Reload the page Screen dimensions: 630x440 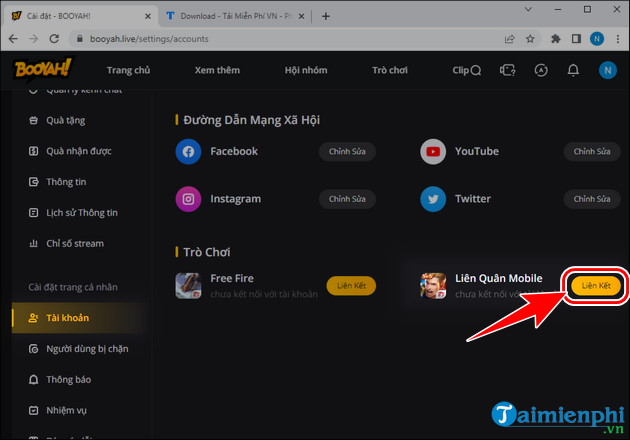coord(54,39)
